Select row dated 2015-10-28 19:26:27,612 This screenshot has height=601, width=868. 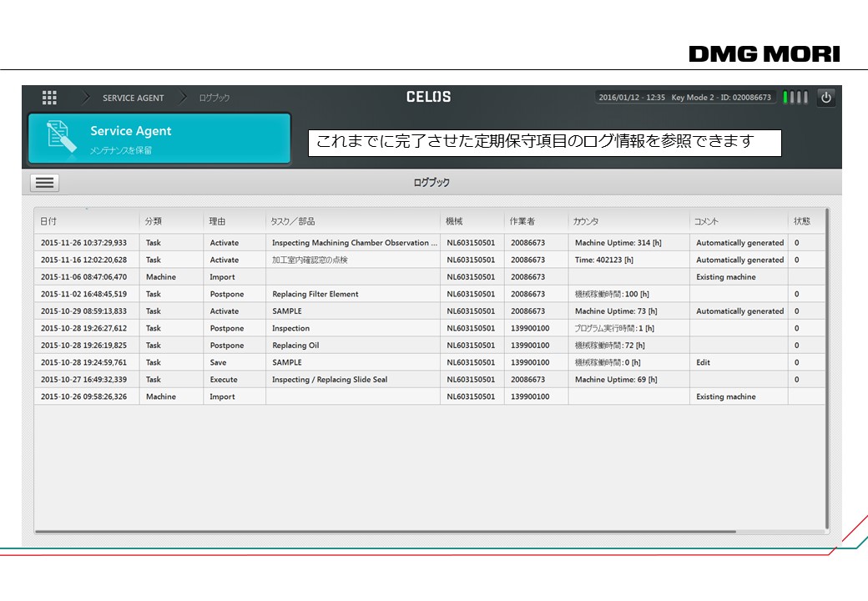pyautogui.click(x=430, y=328)
